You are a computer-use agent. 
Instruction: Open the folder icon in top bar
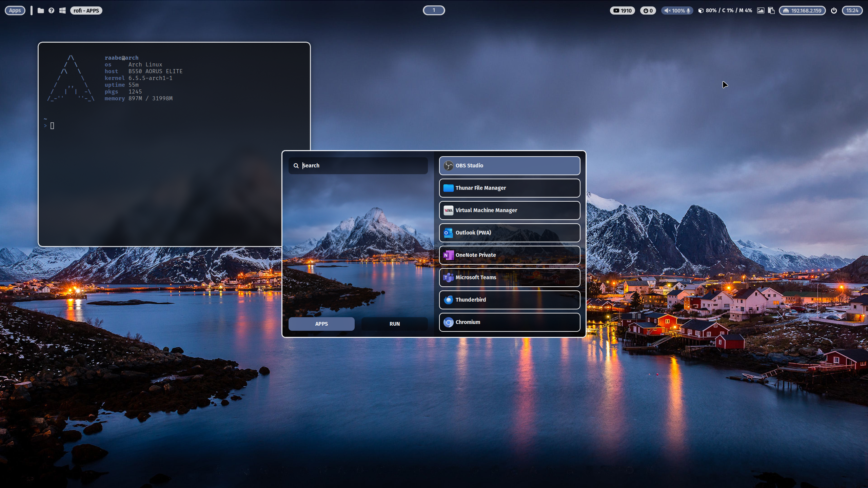41,11
